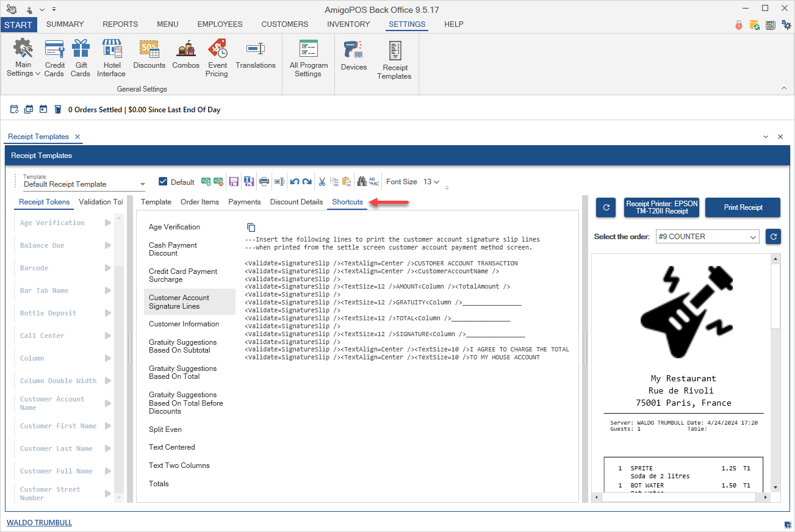Screen dimensions: 795x532
Task: Click the print icon in template toolbar
Action: coord(264,182)
